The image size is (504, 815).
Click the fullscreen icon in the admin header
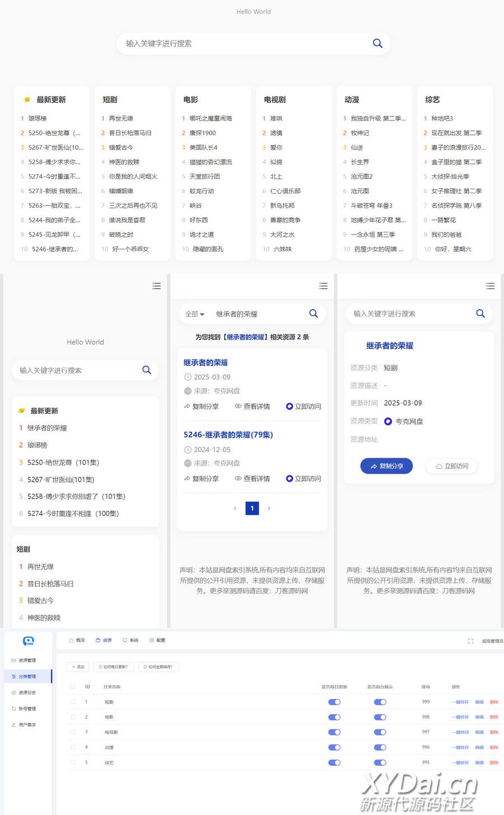coord(470,641)
